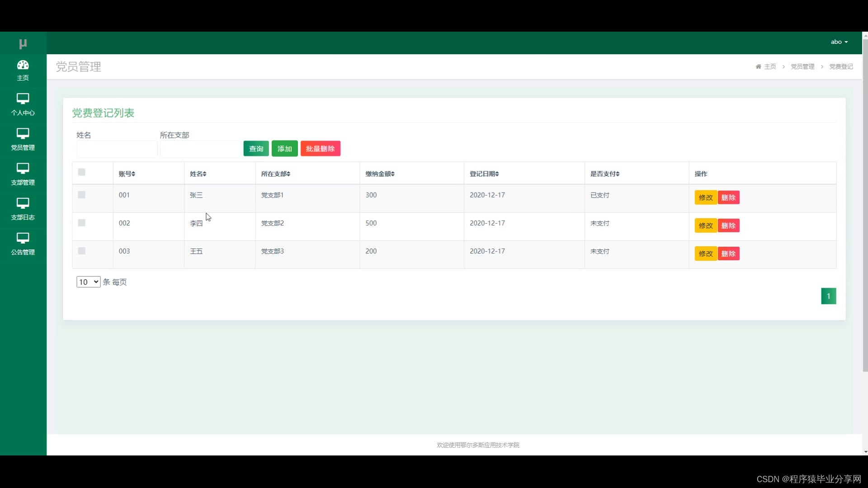Sort table by 缴纳金额 column

pos(380,174)
